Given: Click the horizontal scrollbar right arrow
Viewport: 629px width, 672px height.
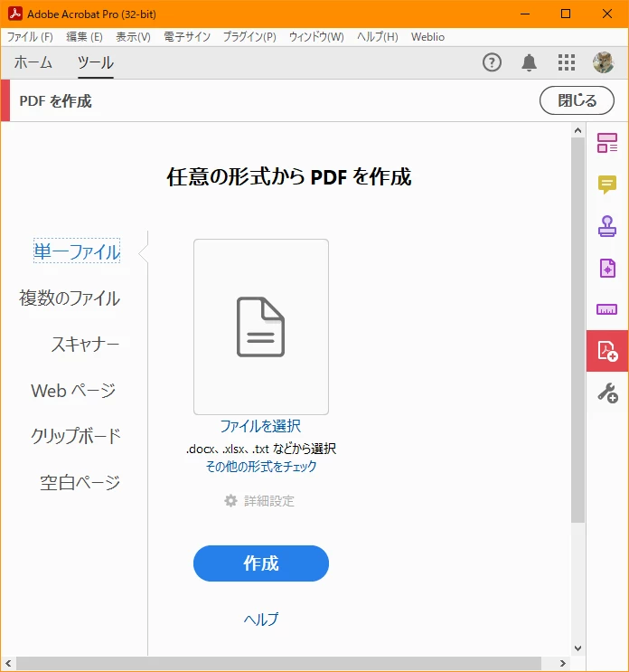Looking at the screenshot, I should point(563,664).
